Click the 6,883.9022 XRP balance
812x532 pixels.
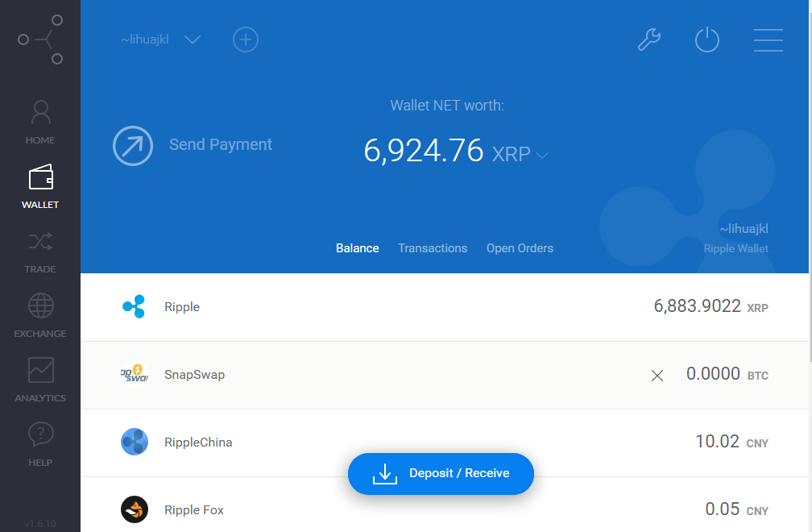(x=710, y=306)
